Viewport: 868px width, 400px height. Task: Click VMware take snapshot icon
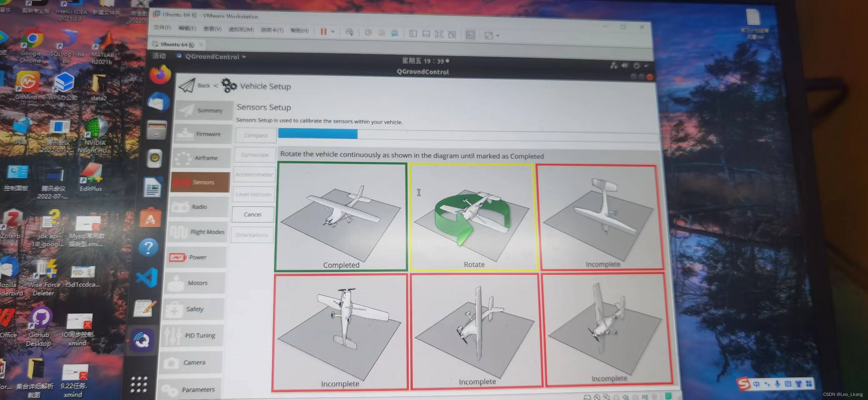[x=368, y=33]
